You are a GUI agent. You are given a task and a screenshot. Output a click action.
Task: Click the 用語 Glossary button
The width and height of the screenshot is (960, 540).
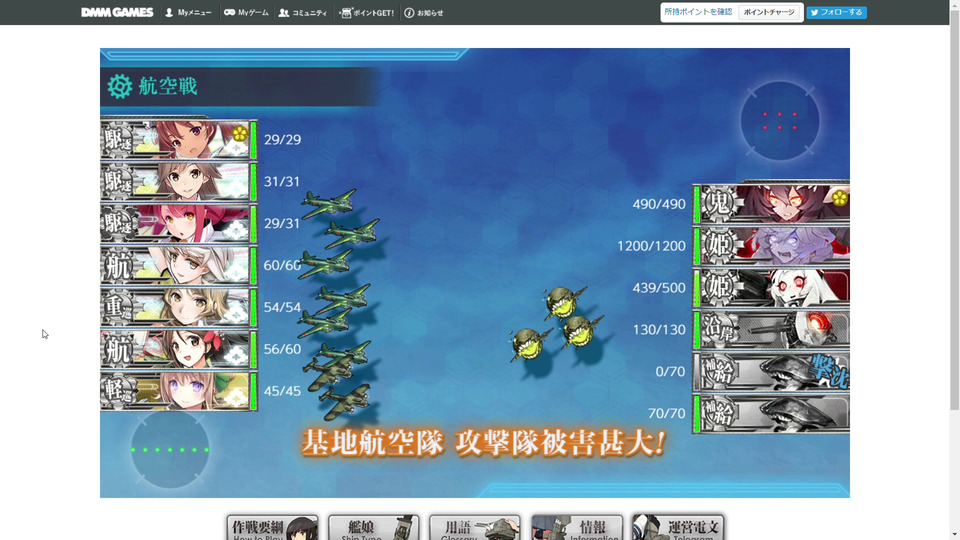[474, 527]
